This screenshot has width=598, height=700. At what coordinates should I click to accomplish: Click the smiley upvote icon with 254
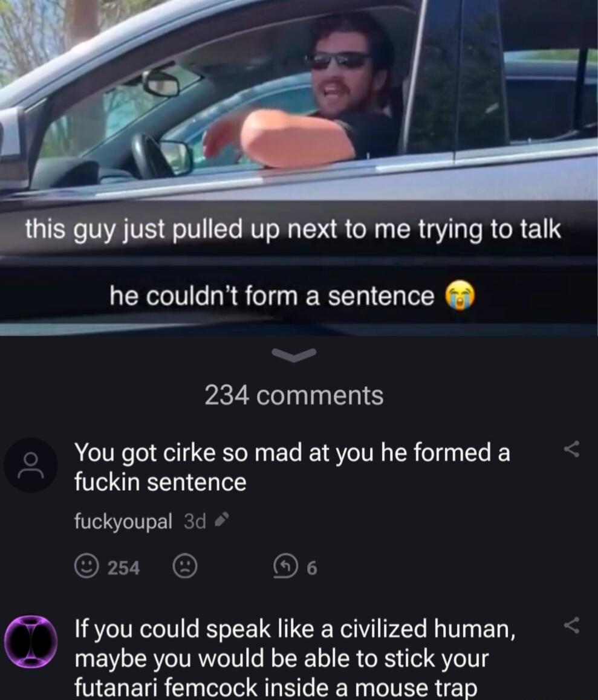point(86,566)
